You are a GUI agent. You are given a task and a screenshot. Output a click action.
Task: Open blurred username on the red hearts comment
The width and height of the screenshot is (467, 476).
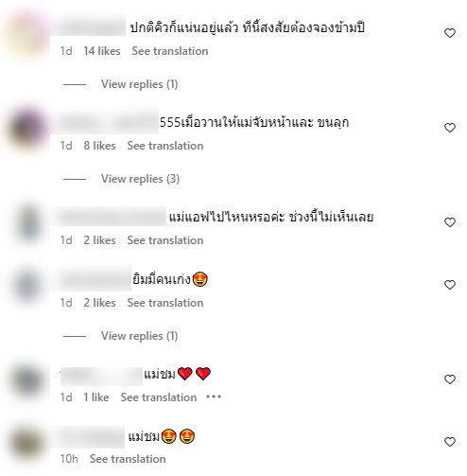click(101, 376)
